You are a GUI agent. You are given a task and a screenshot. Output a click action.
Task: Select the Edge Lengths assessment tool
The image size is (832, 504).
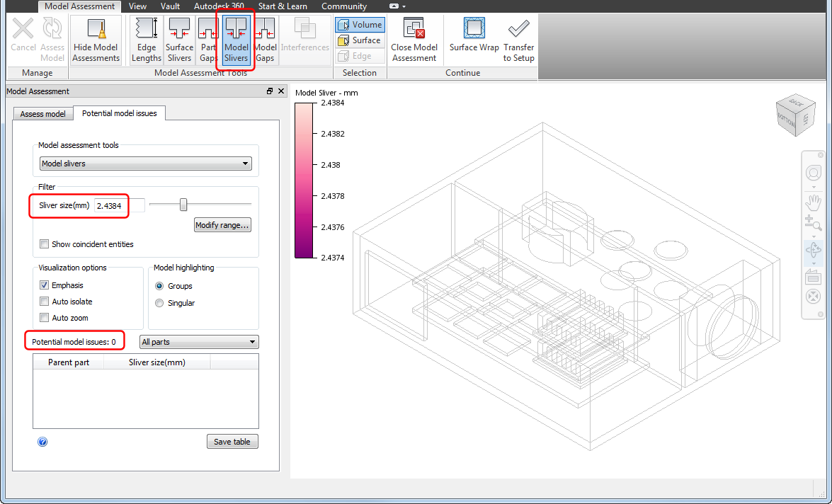(147, 39)
